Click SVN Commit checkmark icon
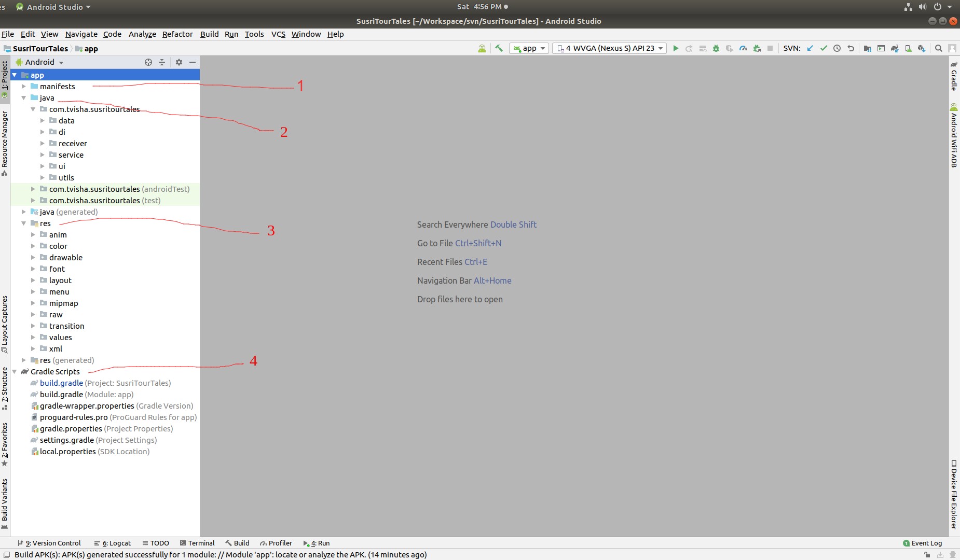This screenshot has width=960, height=560. (x=824, y=48)
